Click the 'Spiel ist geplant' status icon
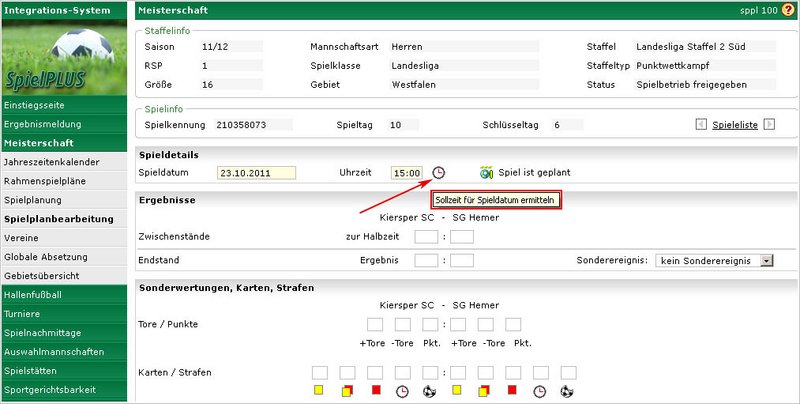Image resolution: width=800 pixels, height=404 pixels. [x=487, y=172]
